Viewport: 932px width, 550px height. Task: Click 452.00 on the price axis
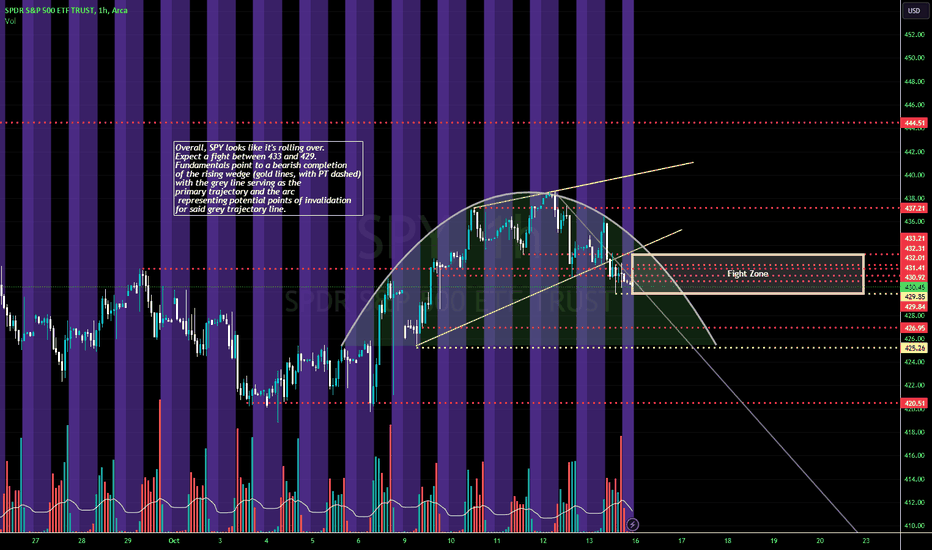915,34
